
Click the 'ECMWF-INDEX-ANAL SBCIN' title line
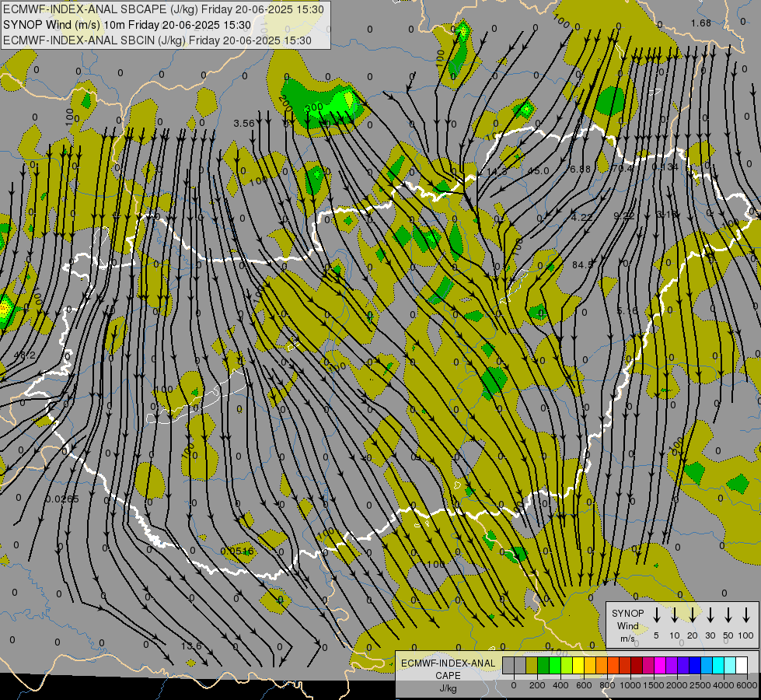[x=157, y=40]
